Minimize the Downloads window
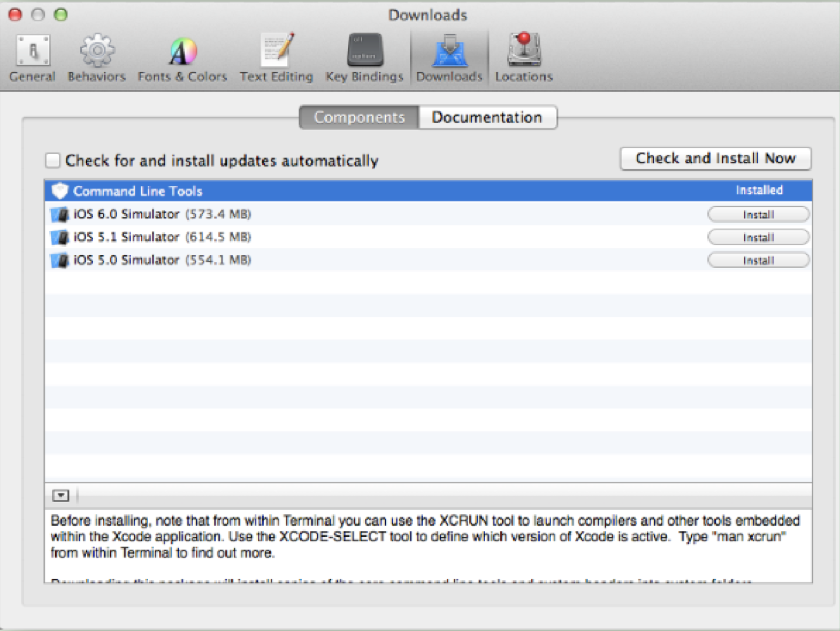Viewport: 840px width, 631px height. pyautogui.click(x=38, y=15)
